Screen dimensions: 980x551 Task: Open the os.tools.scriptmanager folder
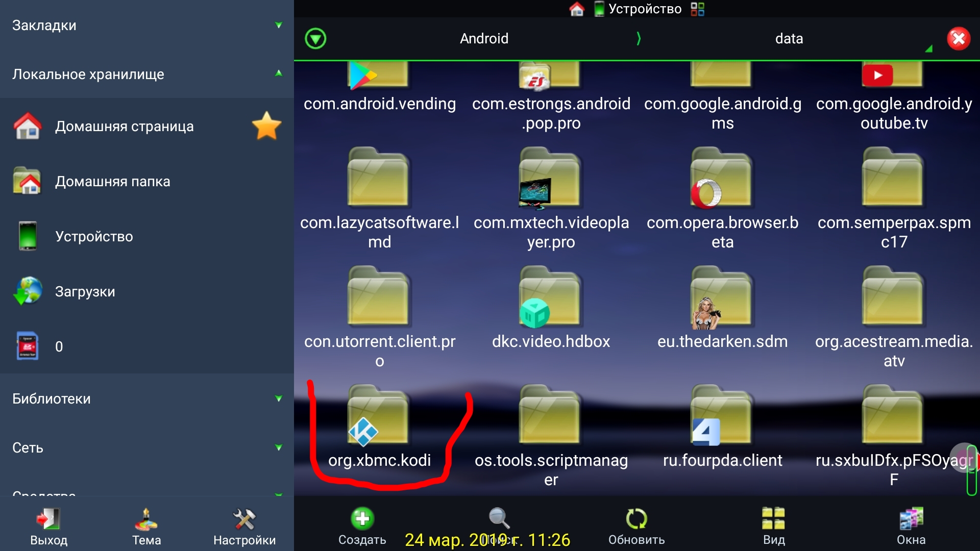551,437
